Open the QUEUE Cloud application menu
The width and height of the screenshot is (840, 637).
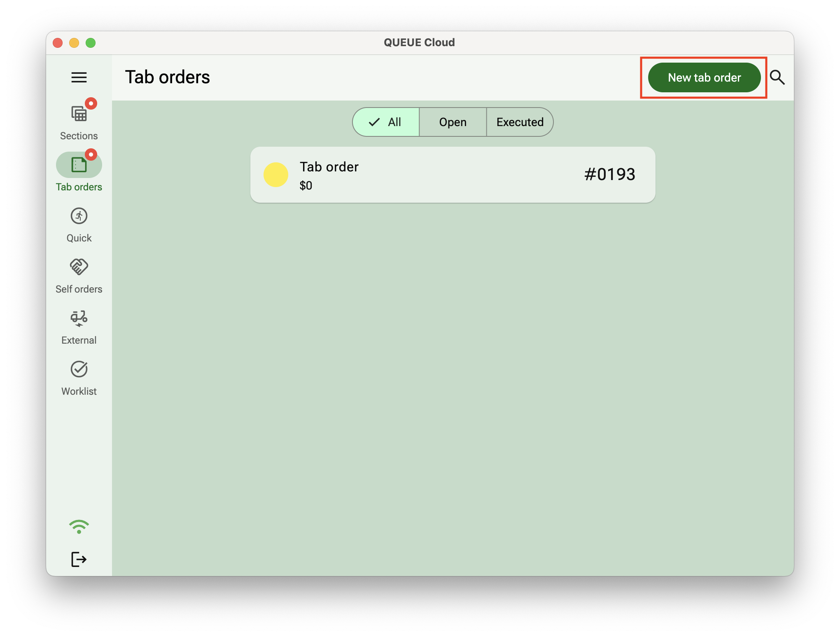tap(79, 77)
